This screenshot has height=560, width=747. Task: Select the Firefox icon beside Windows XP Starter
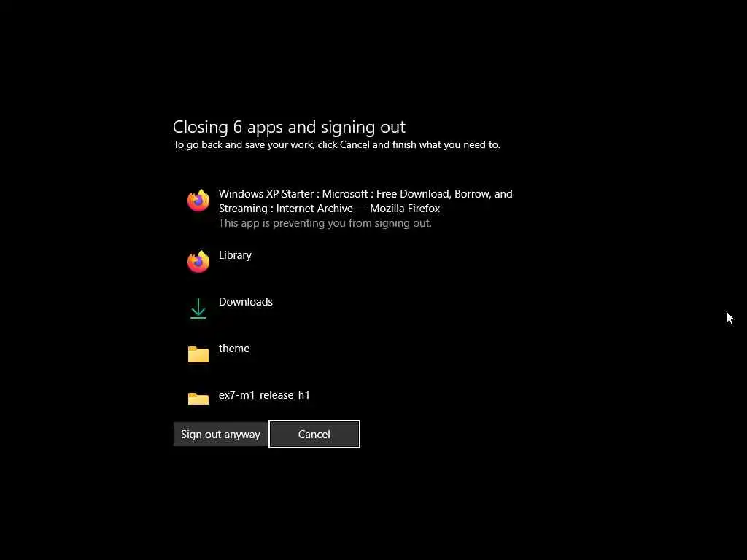(x=198, y=201)
